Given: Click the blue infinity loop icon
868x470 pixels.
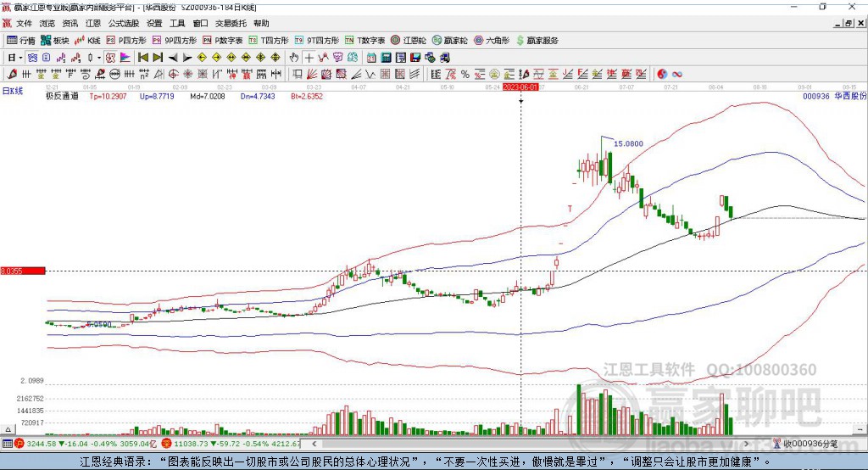Looking at the screenshot, I should (x=677, y=75).
